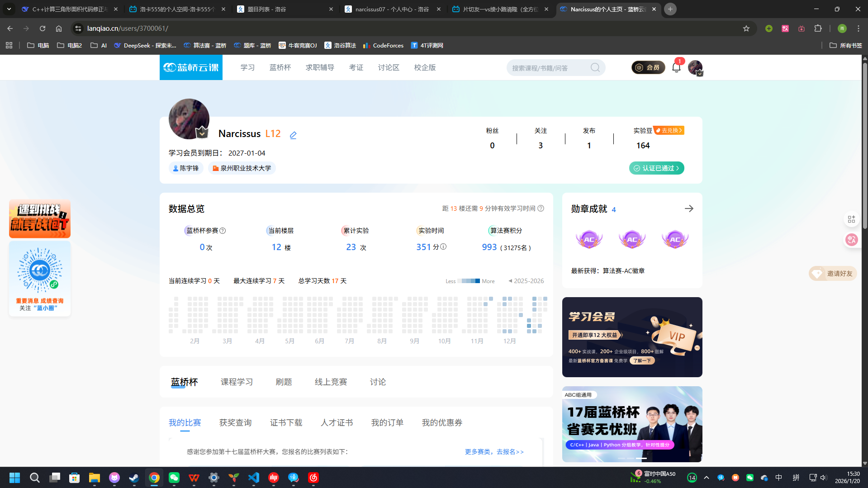Click help icon beside 蓝桥杯参赛
The width and height of the screenshot is (868, 488).
pyautogui.click(x=223, y=231)
